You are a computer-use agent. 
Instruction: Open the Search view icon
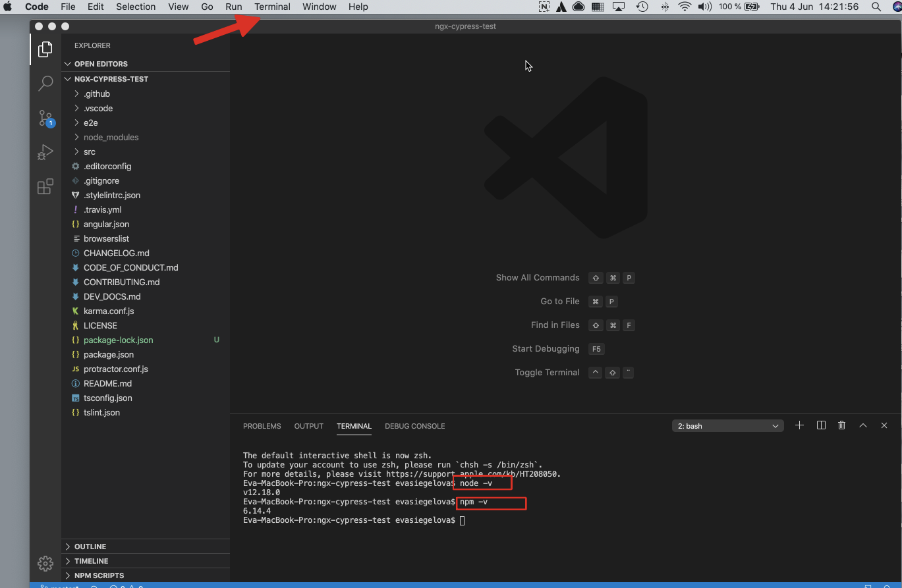(45, 84)
